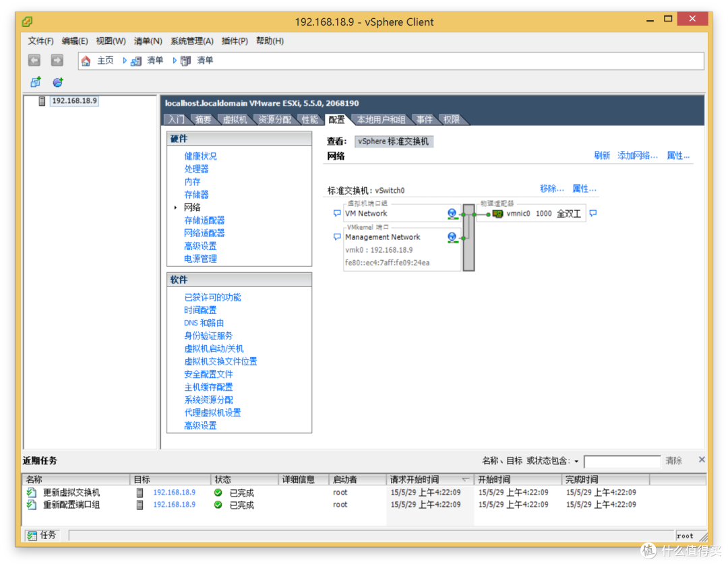Open 虚拟机启动/关机 in software list
Image resolution: width=728 pixels, height=566 pixels.
(214, 348)
